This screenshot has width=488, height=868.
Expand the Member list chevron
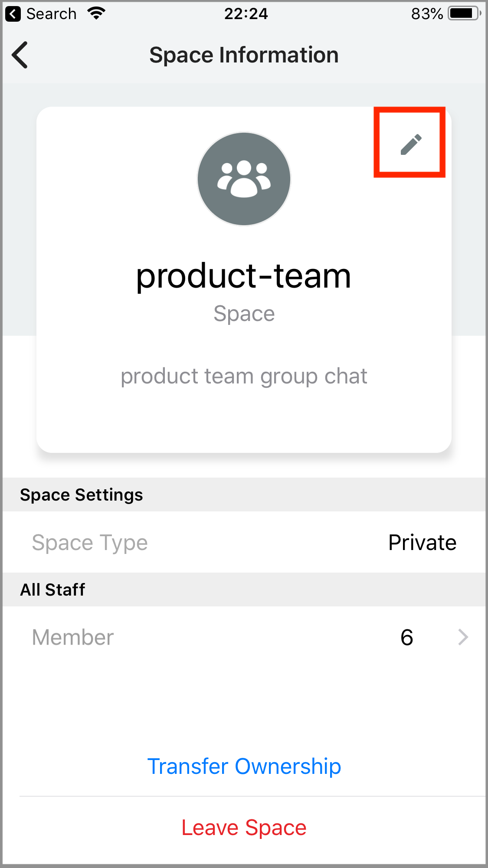click(x=463, y=637)
